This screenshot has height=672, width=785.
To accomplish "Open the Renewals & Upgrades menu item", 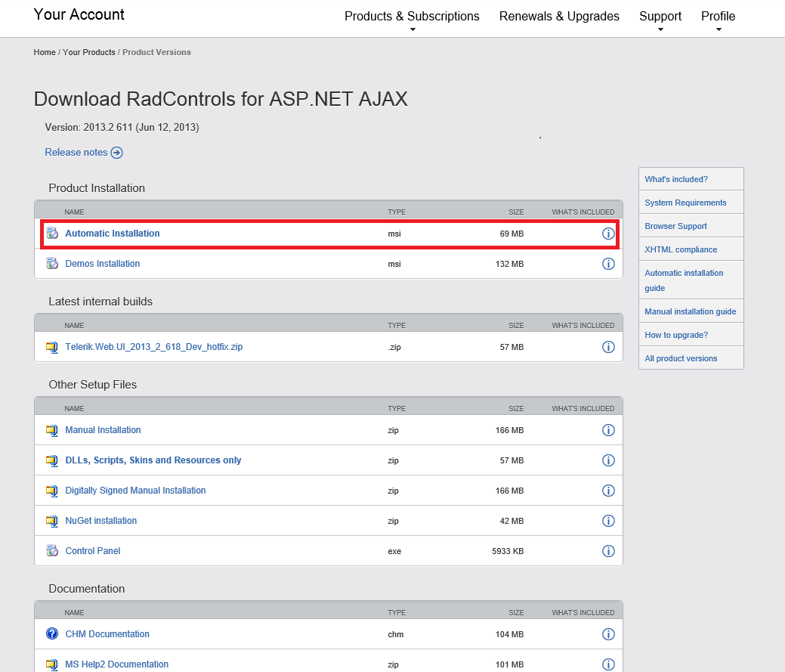I will tap(559, 17).
